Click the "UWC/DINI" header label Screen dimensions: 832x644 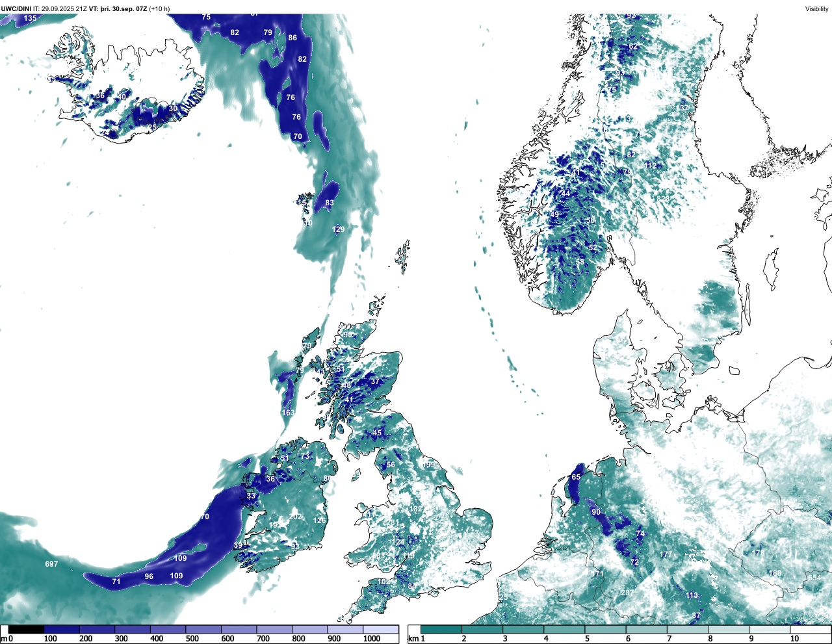(x=16, y=8)
